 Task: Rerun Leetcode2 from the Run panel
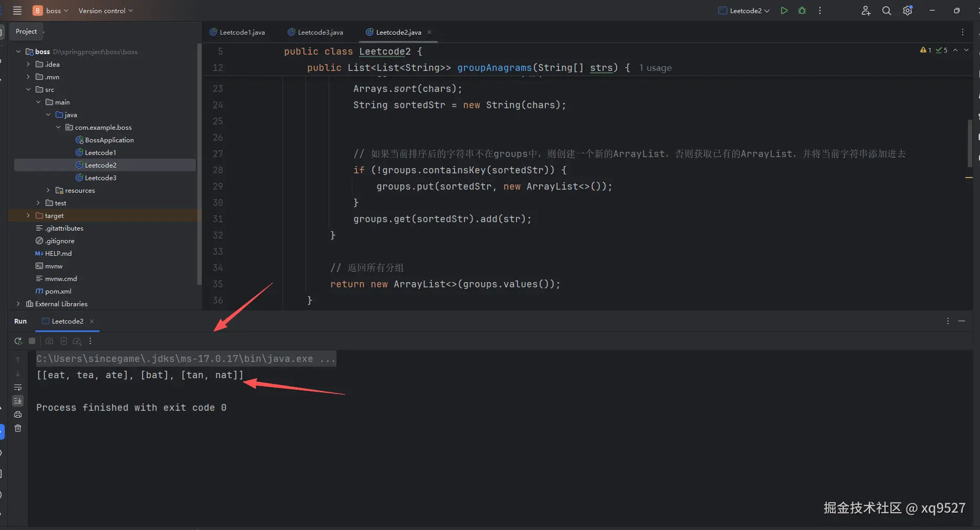[x=18, y=341]
